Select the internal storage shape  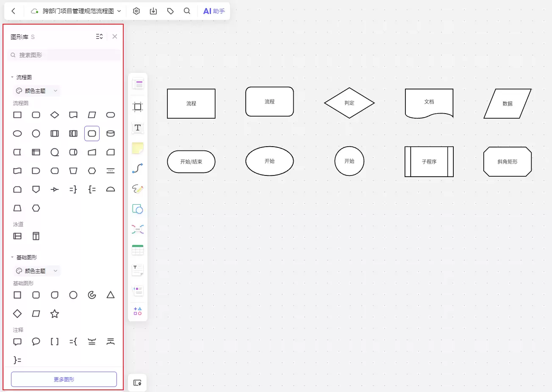coord(36,152)
